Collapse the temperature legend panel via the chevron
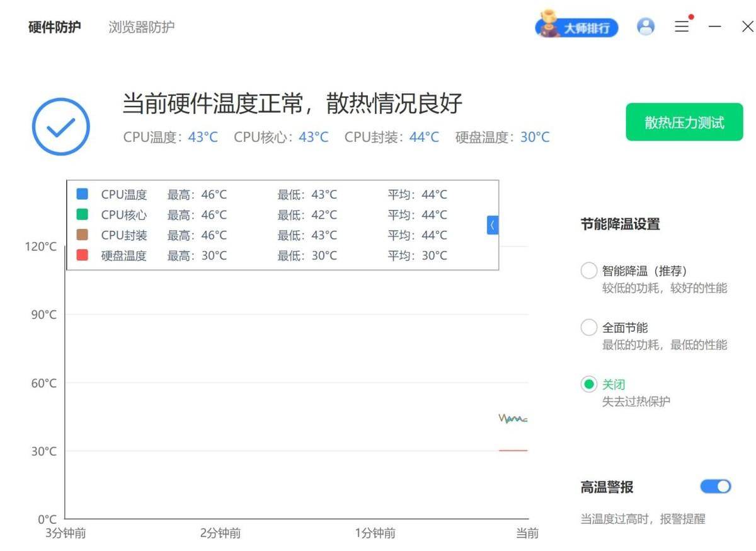Image resolution: width=756 pixels, height=551 pixels. point(491,225)
